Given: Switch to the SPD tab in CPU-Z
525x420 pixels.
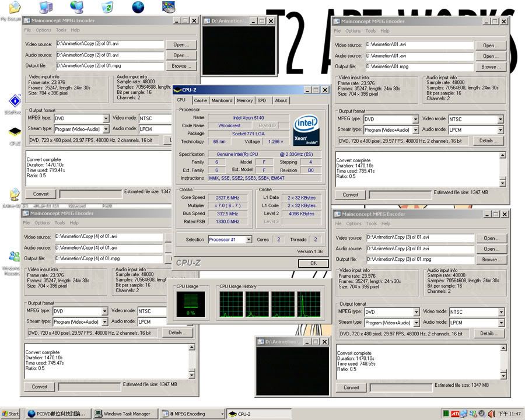Looking at the screenshot, I should click(262, 100).
